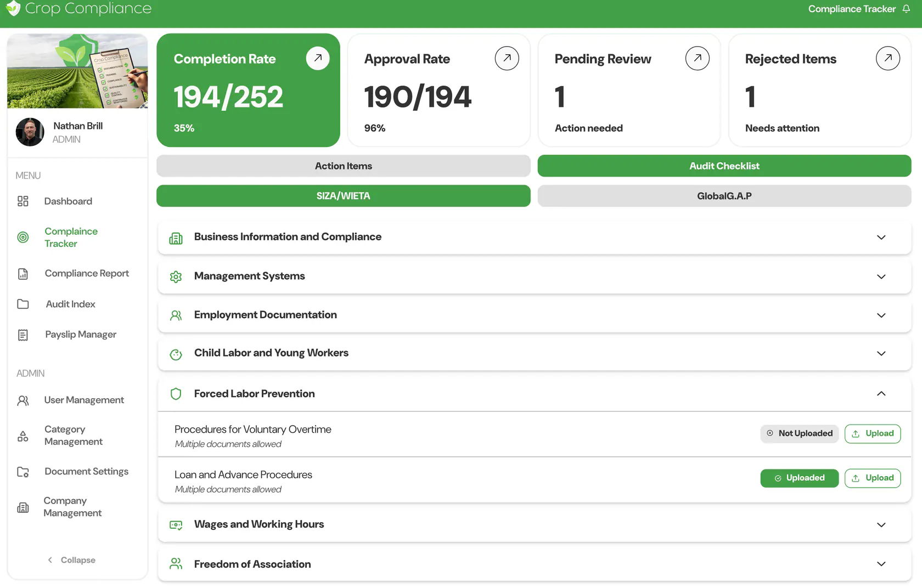
Task: Upload for Procedures for Voluntary Overtime
Action: (x=873, y=433)
